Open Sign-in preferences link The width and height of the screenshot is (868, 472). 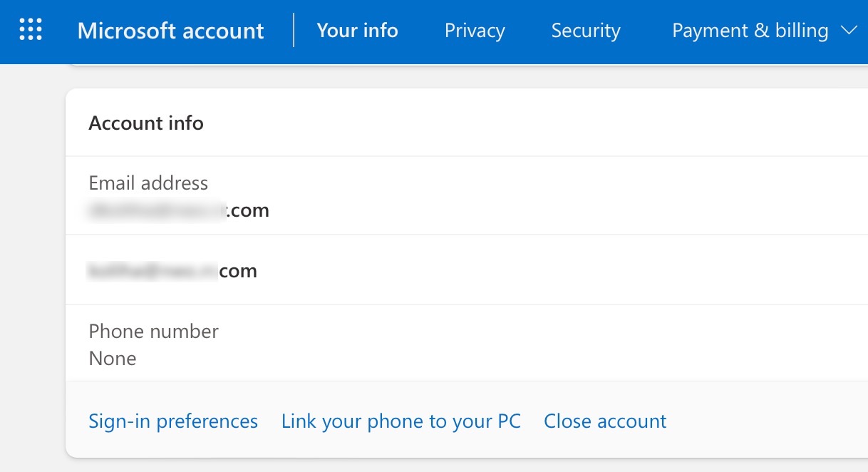173,421
